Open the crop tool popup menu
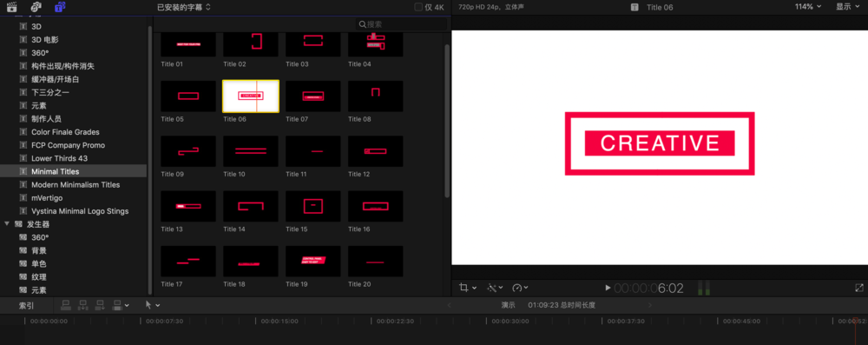Image resolution: width=868 pixels, height=345 pixels. click(x=468, y=288)
